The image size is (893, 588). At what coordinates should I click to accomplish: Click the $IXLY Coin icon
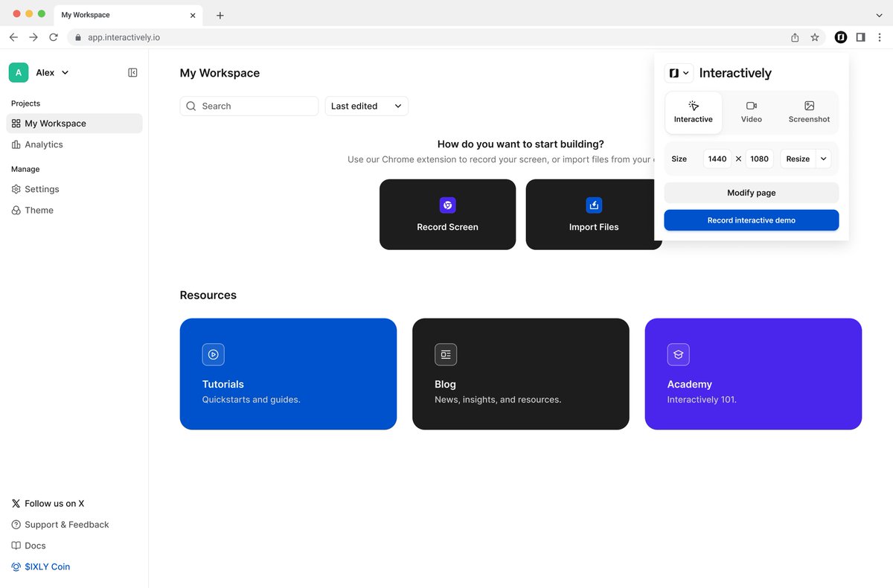tap(16, 566)
